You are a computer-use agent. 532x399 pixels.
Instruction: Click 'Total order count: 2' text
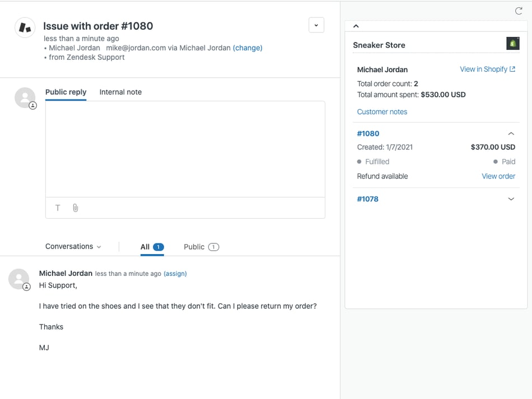[x=388, y=84]
